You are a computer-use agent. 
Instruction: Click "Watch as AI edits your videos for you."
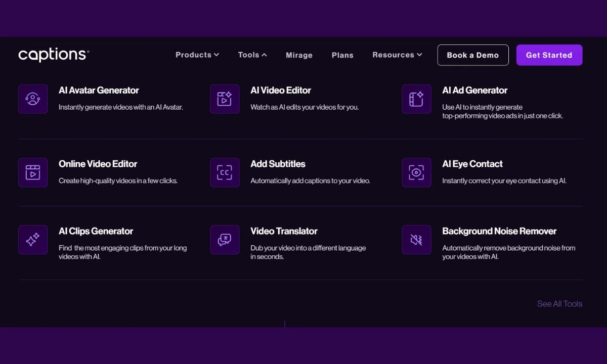[x=305, y=107]
